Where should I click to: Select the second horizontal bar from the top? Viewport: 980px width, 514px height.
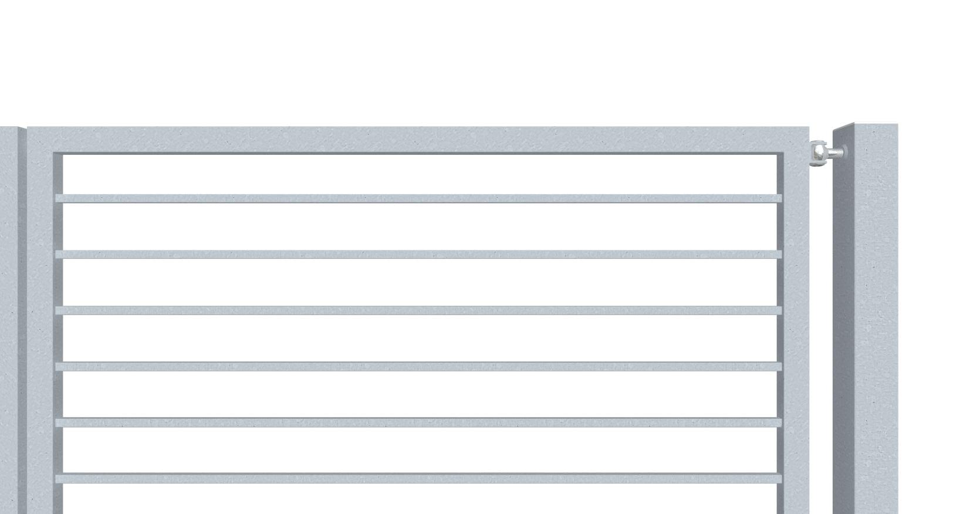[418, 255]
